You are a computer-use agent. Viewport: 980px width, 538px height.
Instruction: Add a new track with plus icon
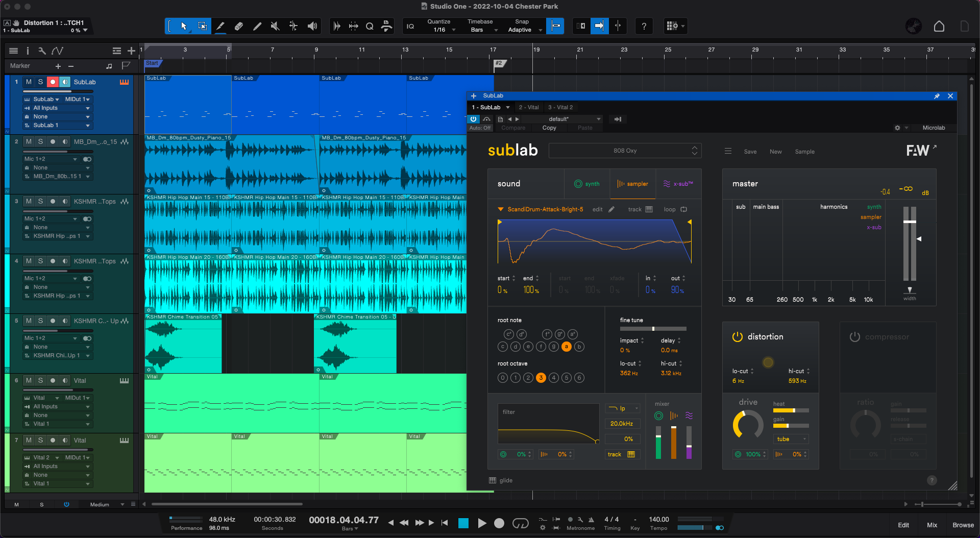131,51
